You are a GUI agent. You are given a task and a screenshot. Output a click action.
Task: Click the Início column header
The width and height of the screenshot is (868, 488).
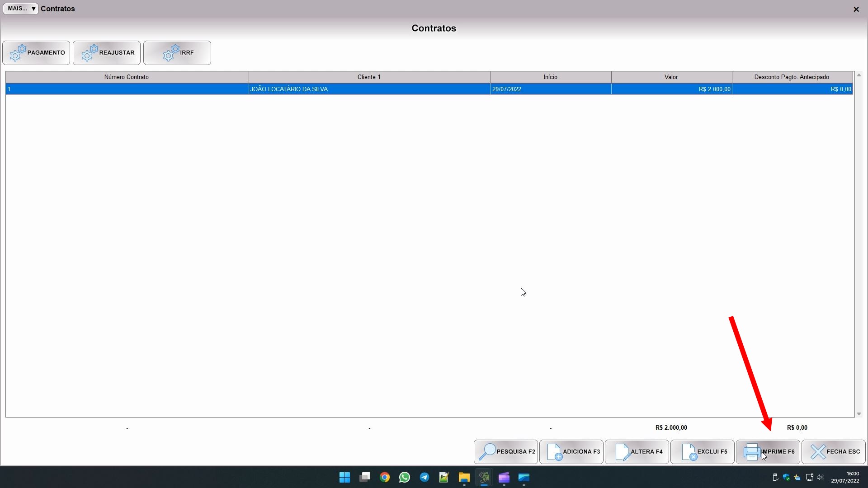tap(550, 77)
